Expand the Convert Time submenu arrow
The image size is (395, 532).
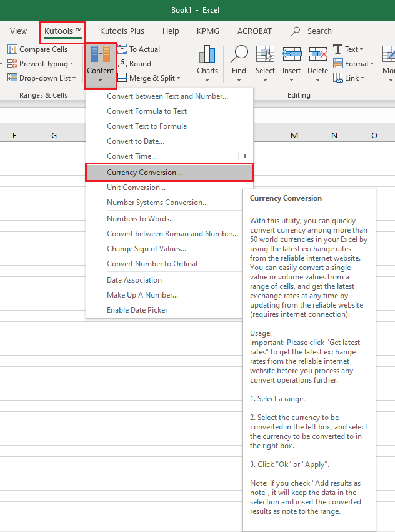tap(246, 156)
